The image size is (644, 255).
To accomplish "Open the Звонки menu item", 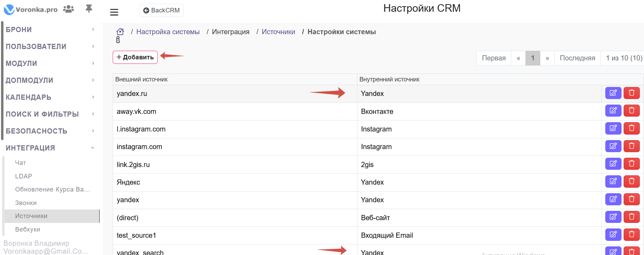I will pyautogui.click(x=26, y=203).
